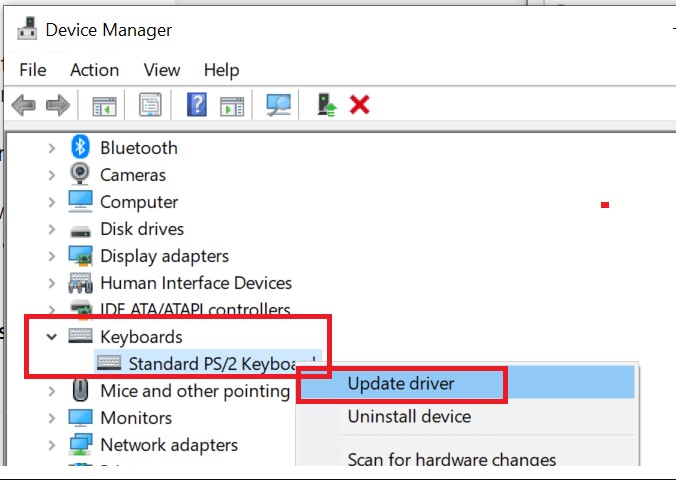Image resolution: width=676 pixels, height=480 pixels.
Task: Click the Keyboards category icon
Action: [80, 336]
